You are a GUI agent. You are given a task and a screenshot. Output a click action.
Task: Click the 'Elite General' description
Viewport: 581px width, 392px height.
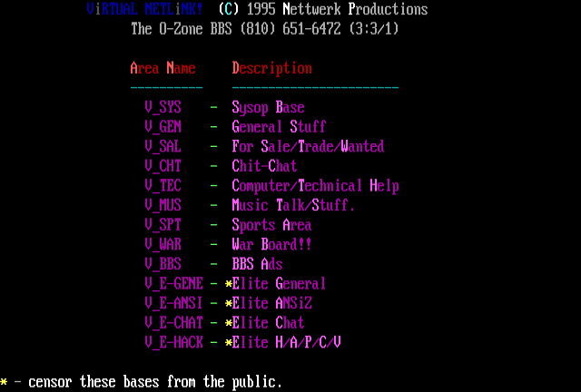pyautogui.click(x=279, y=284)
